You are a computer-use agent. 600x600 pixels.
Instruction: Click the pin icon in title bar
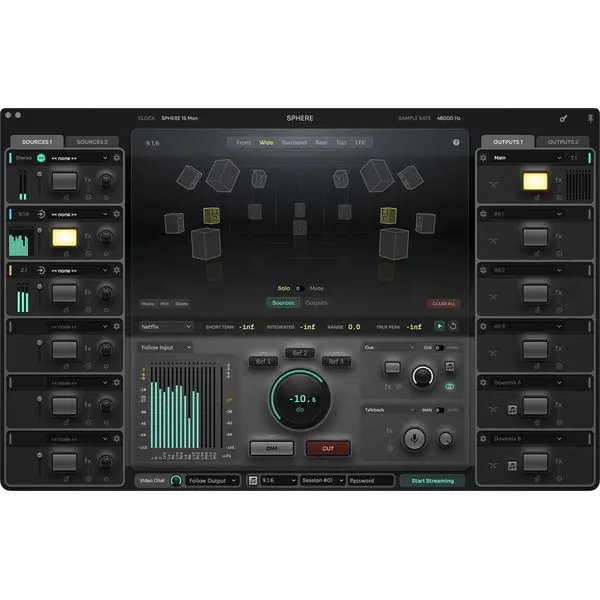[590, 118]
